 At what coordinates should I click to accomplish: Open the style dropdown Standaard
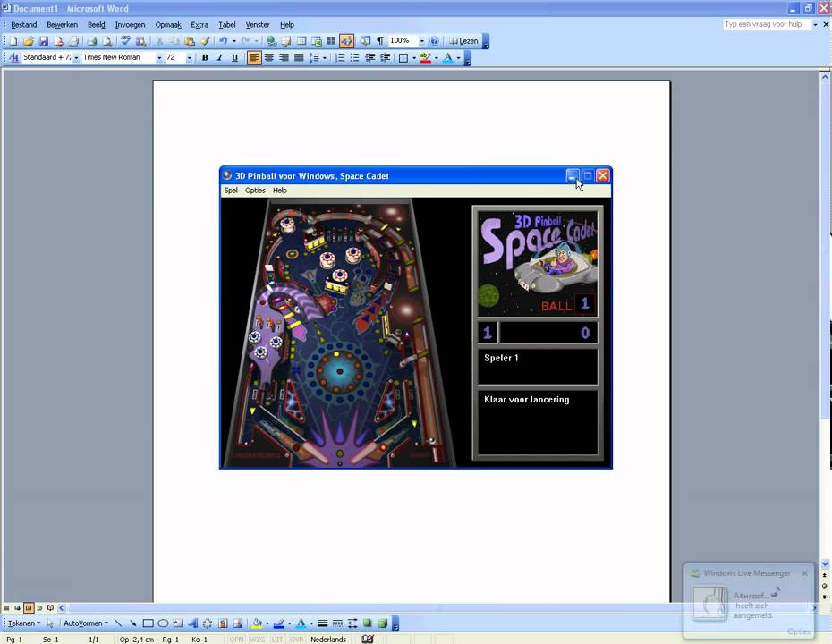[x=76, y=57]
